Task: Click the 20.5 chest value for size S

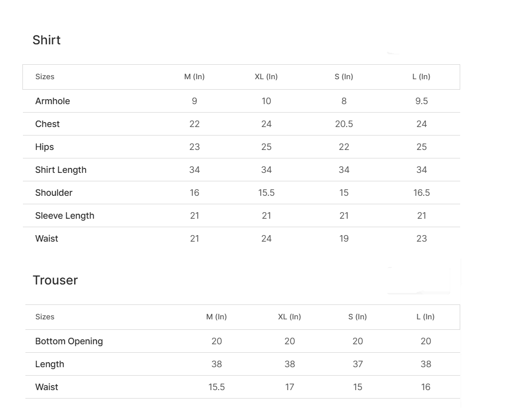Action: [x=344, y=124]
